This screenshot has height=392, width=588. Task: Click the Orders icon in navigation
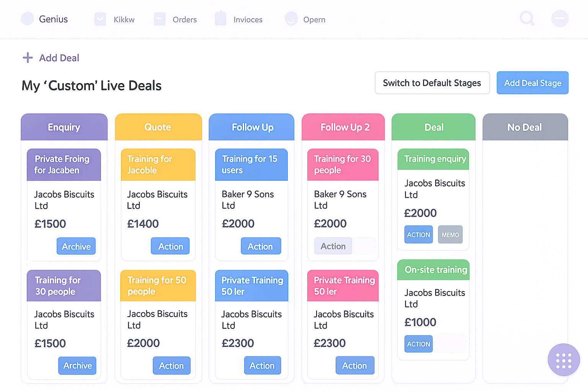pyautogui.click(x=160, y=19)
